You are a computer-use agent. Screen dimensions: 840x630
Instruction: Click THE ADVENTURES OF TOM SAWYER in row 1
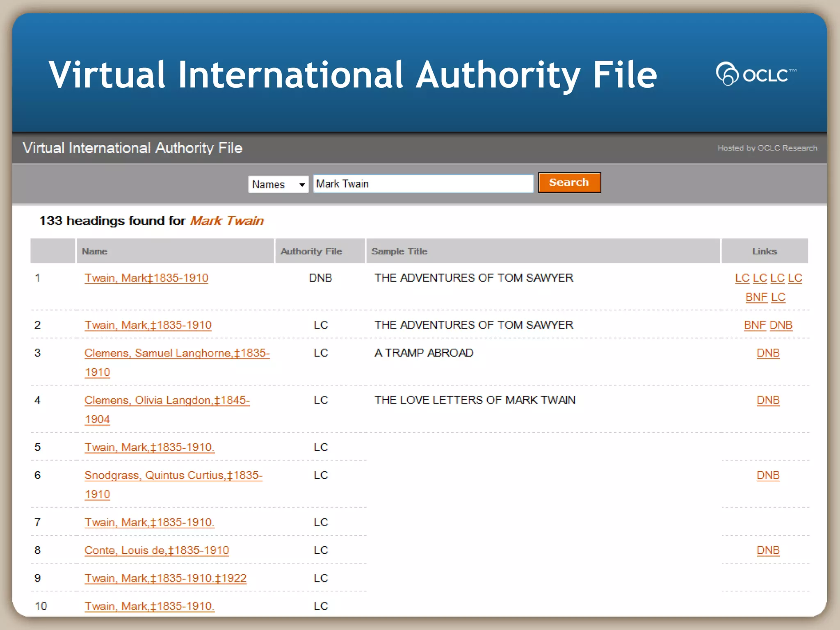pos(474,278)
